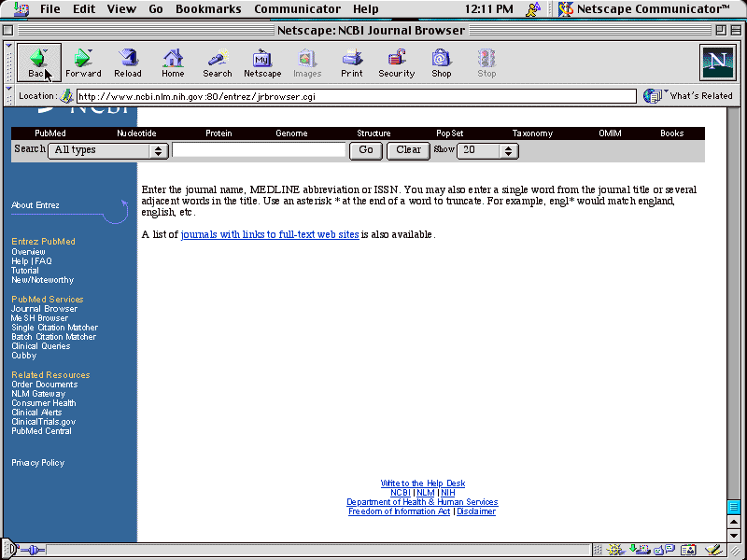Switch to the PopSet tab
747x560 pixels.
point(450,133)
